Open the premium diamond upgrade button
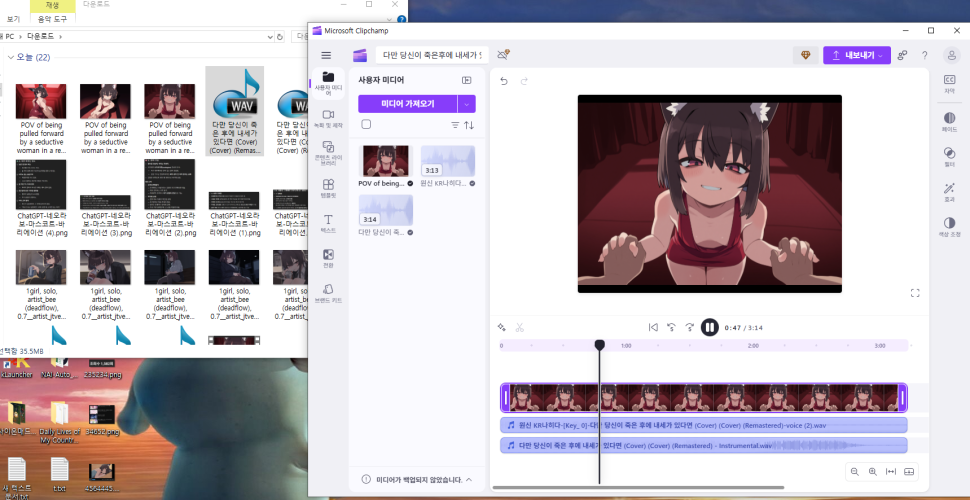Image resolution: width=970 pixels, height=500 pixels. [805, 55]
